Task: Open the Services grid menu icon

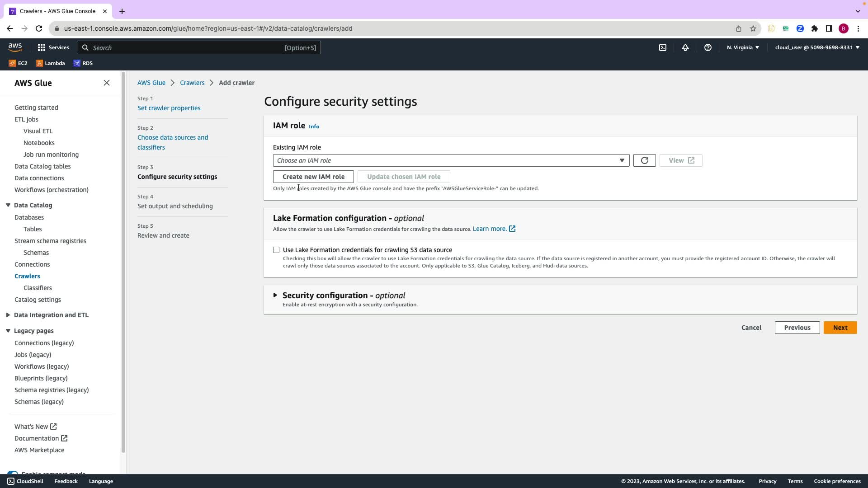Action: (x=42, y=47)
